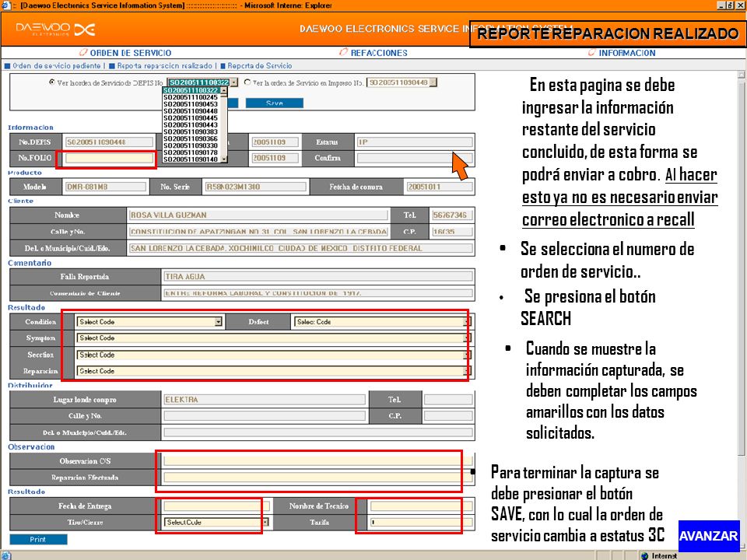This screenshot has height=560, width=747.
Task: Expand the Symptom code dropdown
Action: [468, 338]
